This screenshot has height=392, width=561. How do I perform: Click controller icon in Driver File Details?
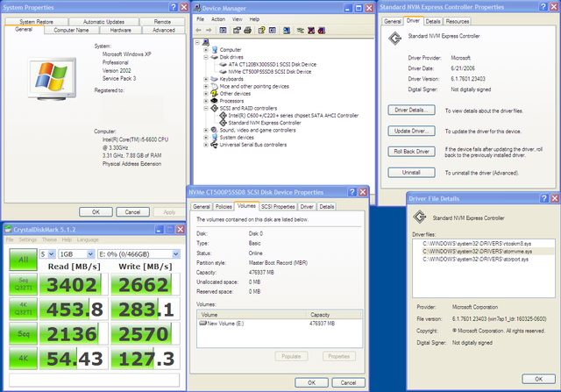tap(419, 217)
